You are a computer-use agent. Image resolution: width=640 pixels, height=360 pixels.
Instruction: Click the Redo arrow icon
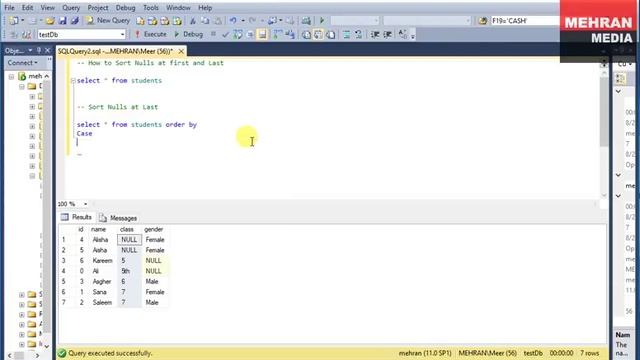(x=252, y=20)
